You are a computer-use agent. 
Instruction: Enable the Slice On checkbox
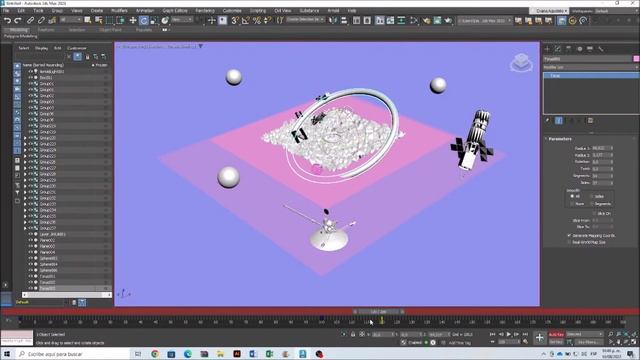coord(594,213)
